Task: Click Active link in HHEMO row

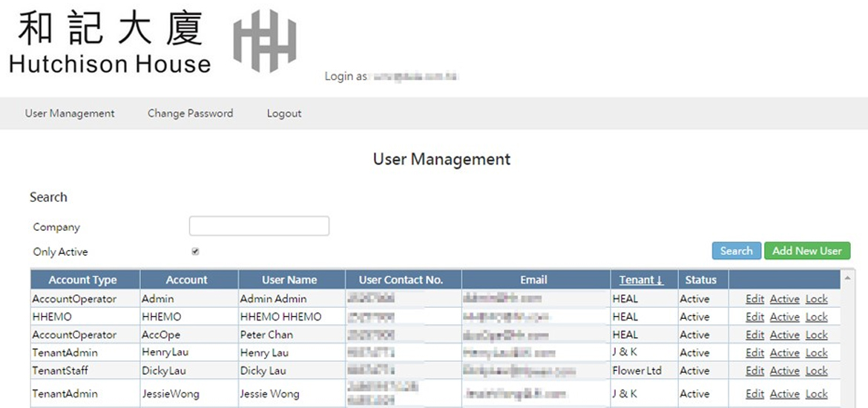Action: click(784, 317)
